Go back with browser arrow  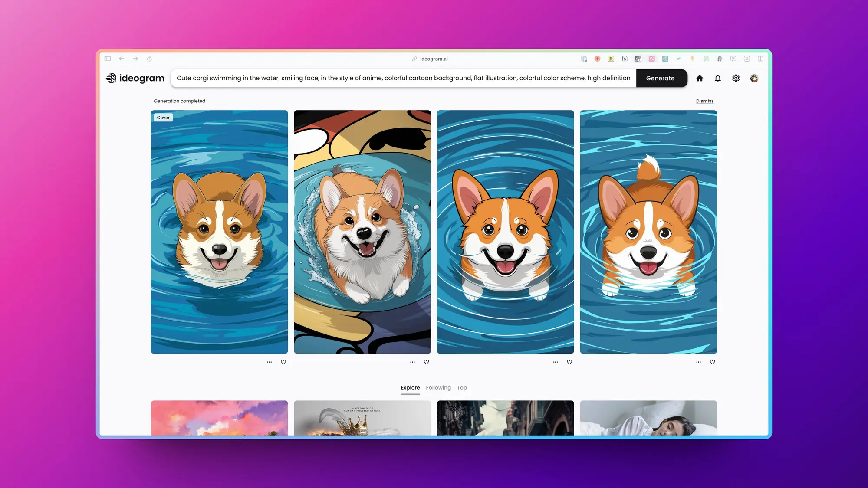(x=122, y=59)
